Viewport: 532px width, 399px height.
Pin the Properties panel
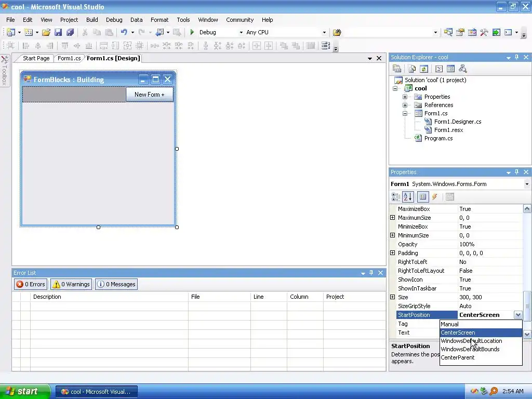pyautogui.click(x=517, y=171)
